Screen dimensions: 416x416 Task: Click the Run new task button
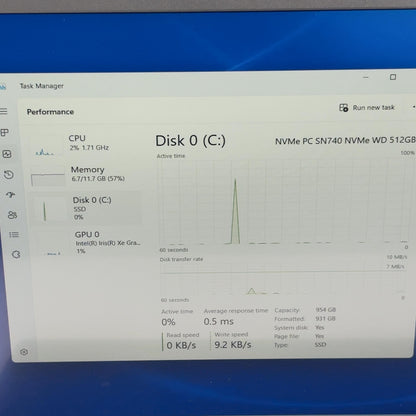click(x=367, y=108)
